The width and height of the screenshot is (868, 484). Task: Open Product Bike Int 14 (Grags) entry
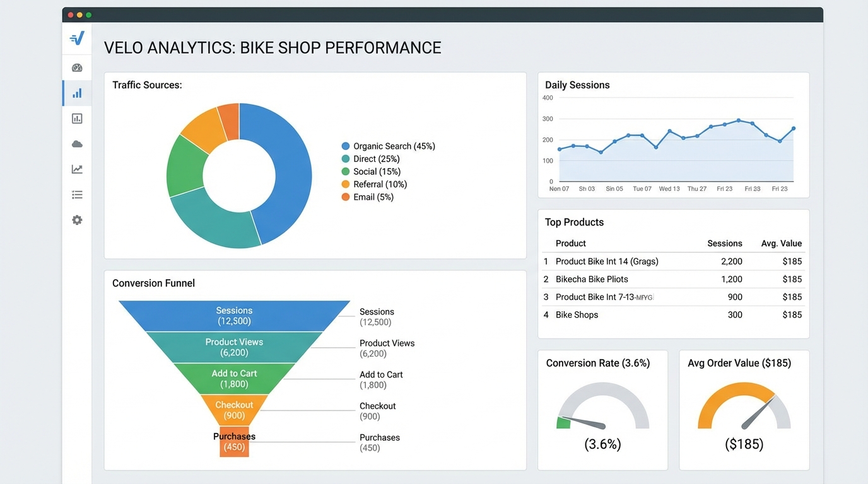(606, 261)
